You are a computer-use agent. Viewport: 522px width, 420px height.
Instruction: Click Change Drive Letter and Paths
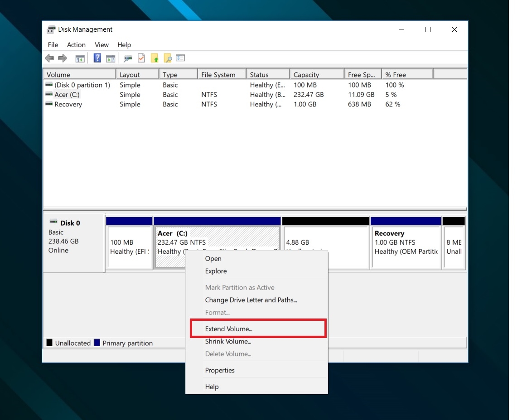pyautogui.click(x=251, y=300)
